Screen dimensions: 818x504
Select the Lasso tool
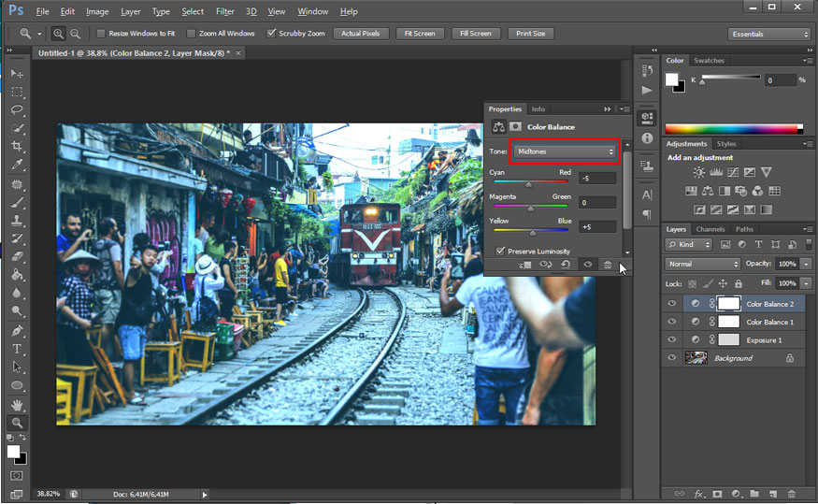click(x=17, y=110)
